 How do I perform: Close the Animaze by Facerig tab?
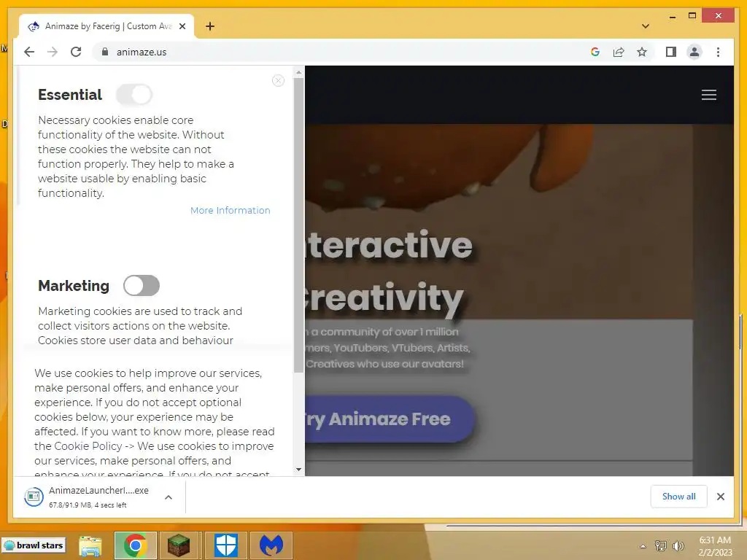(182, 26)
